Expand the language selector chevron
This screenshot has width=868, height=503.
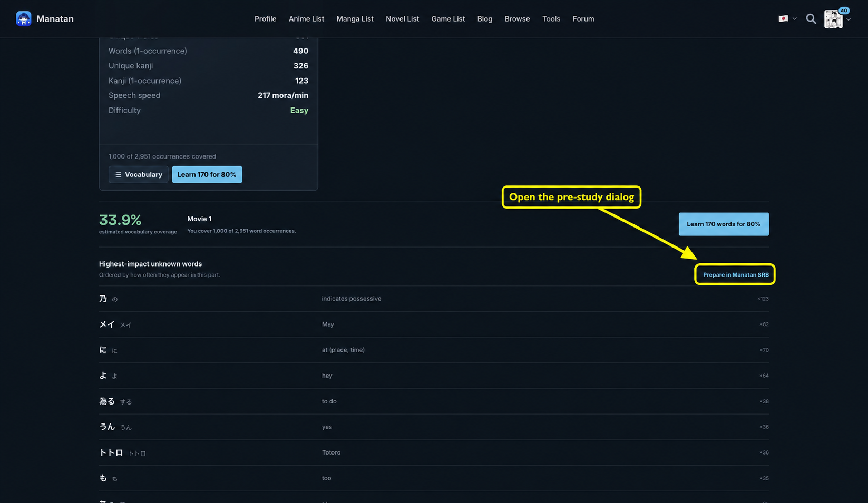794,19
